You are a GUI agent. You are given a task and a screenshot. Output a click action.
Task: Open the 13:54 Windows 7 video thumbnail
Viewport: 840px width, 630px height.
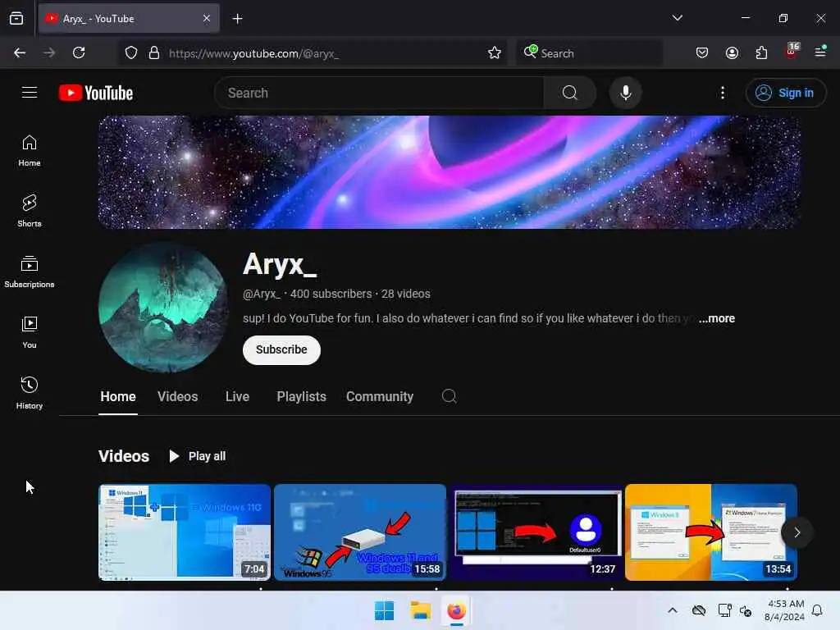(711, 532)
